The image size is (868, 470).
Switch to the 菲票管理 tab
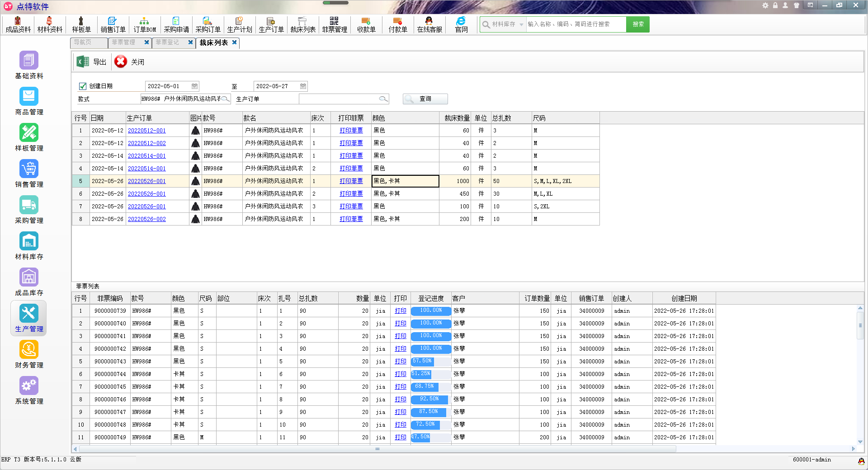pyautogui.click(x=123, y=42)
